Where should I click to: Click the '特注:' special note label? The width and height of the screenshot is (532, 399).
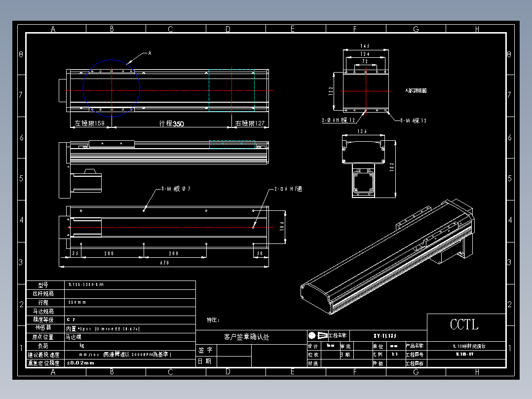pyautogui.click(x=213, y=320)
